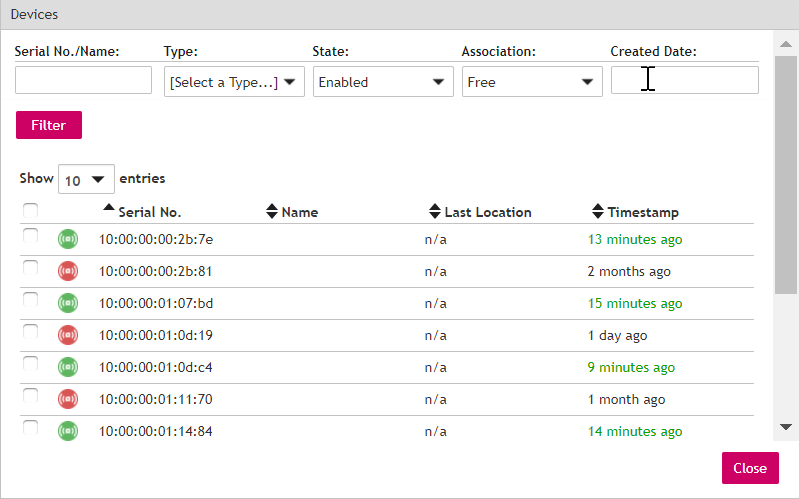Tick the select-all checkbox in table header
Viewport: 799px width, 499px height.
click(x=31, y=210)
